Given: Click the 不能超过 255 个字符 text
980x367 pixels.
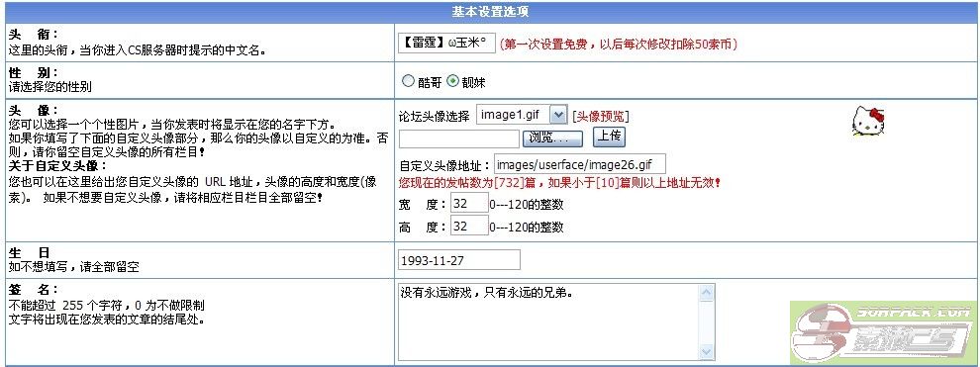Looking at the screenshot, I should (x=106, y=306).
